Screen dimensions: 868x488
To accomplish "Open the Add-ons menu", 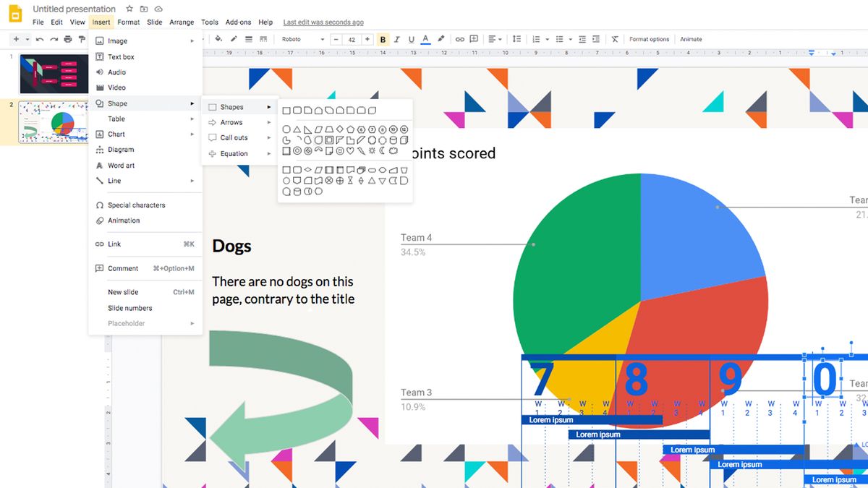I will pos(238,22).
